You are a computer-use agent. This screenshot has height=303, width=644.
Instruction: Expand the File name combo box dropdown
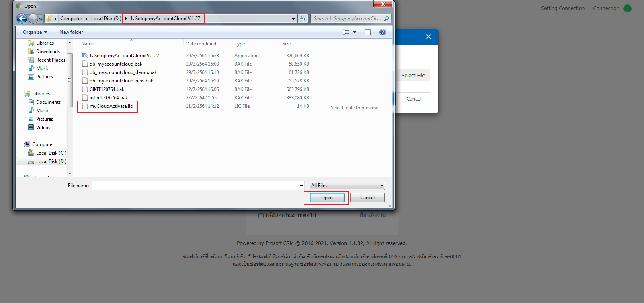pyautogui.click(x=301, y=186)
